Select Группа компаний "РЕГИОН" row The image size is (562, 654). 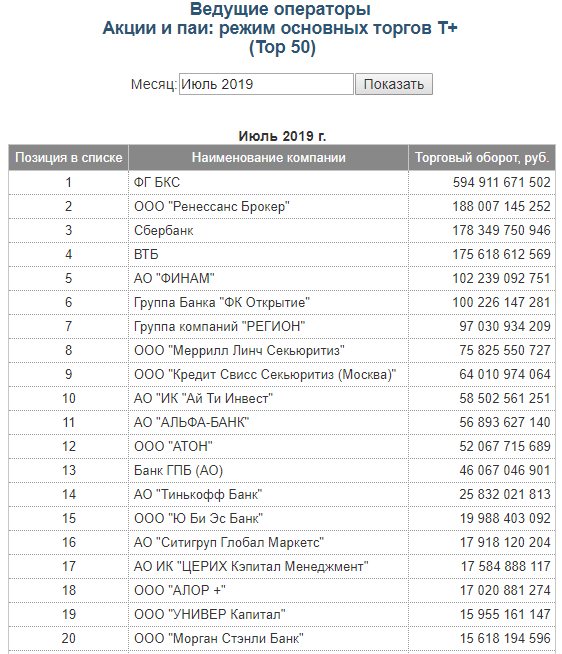282,326
